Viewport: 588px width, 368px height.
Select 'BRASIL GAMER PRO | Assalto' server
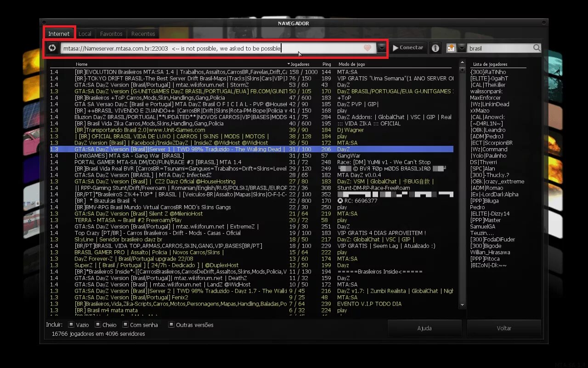point(252,252)
